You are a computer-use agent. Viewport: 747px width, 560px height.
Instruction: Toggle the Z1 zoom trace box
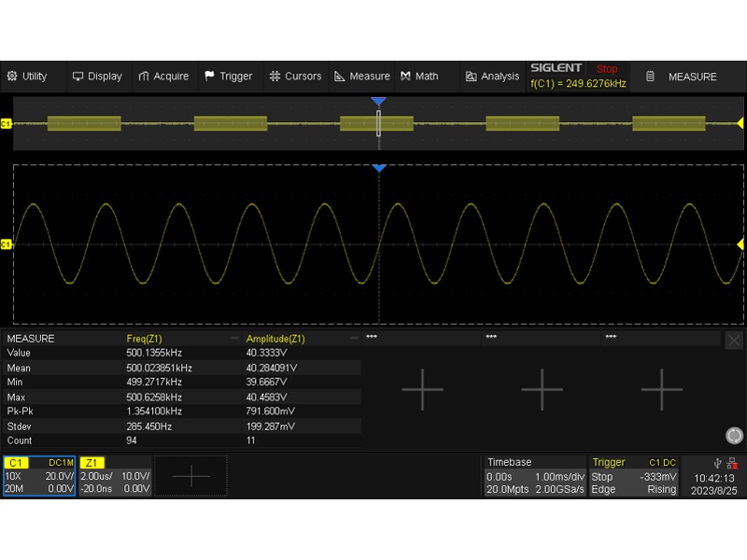click(114, 476)
